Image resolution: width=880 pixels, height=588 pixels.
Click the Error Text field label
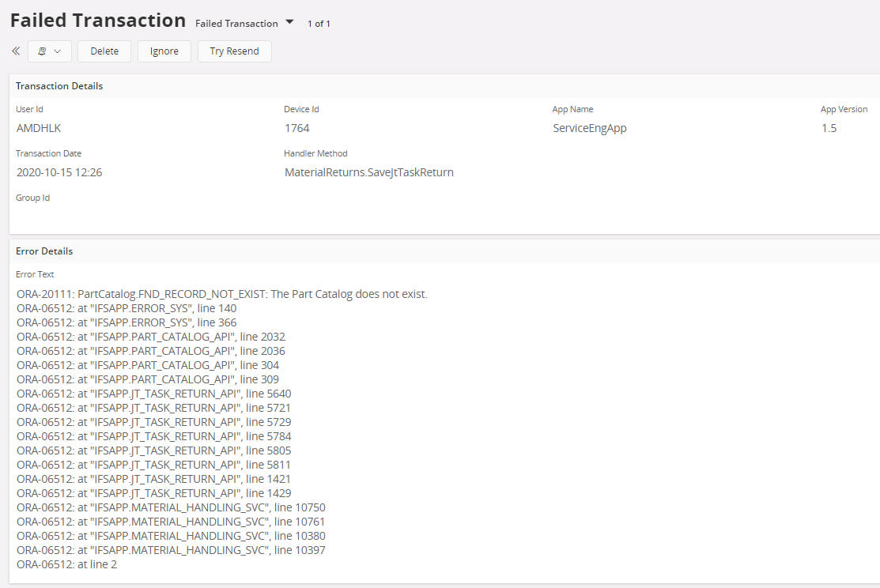tap(35, 274)
